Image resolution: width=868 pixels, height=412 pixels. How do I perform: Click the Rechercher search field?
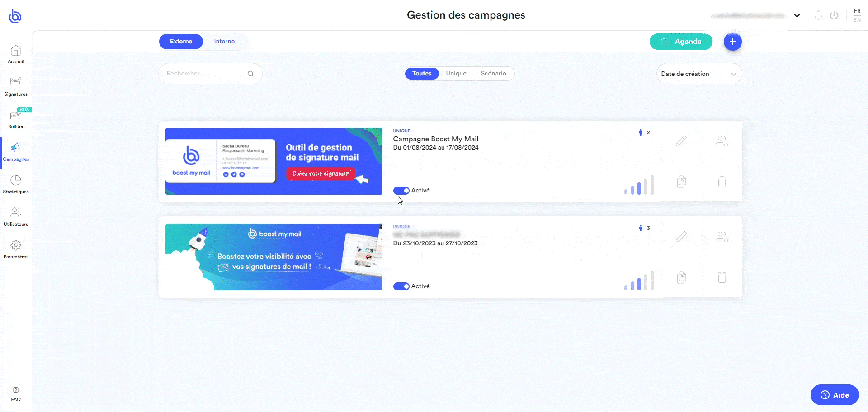click(x=206, y=74)
